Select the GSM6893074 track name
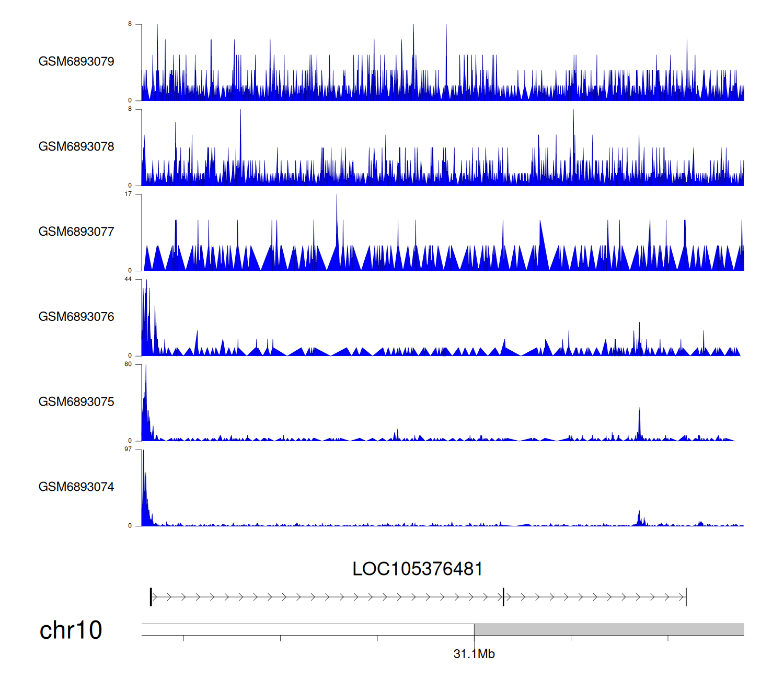Screen dimensions: 784x690 pyautogui.click(x=76, y=487)
